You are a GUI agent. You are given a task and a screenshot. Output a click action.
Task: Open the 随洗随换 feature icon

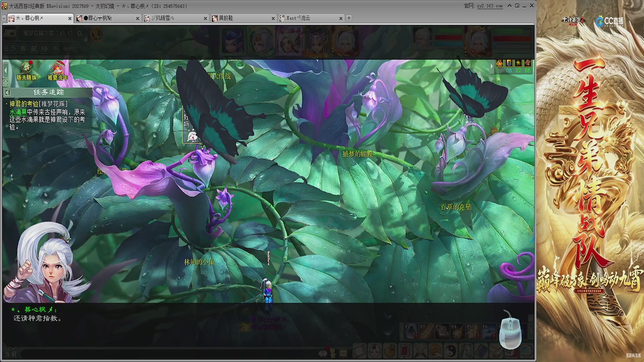tap(26, 71)
